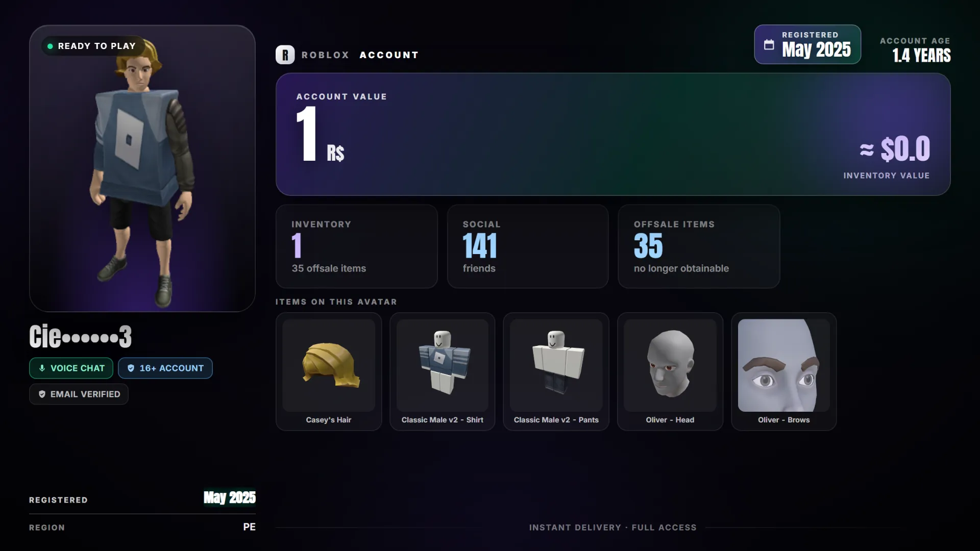Select the Email Verified badge

79,394
